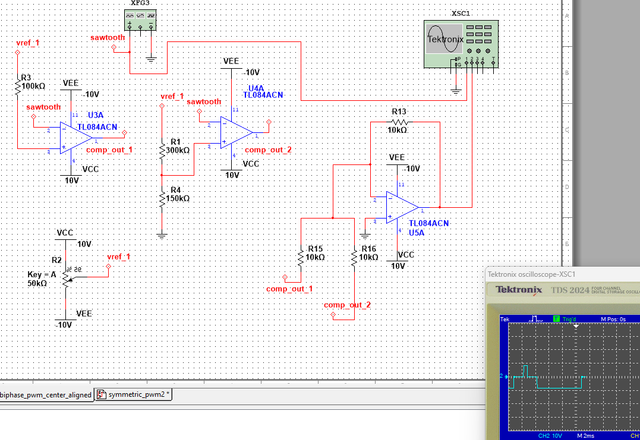Click the comp_out_2 output connector of U4A

click(269, 122)
